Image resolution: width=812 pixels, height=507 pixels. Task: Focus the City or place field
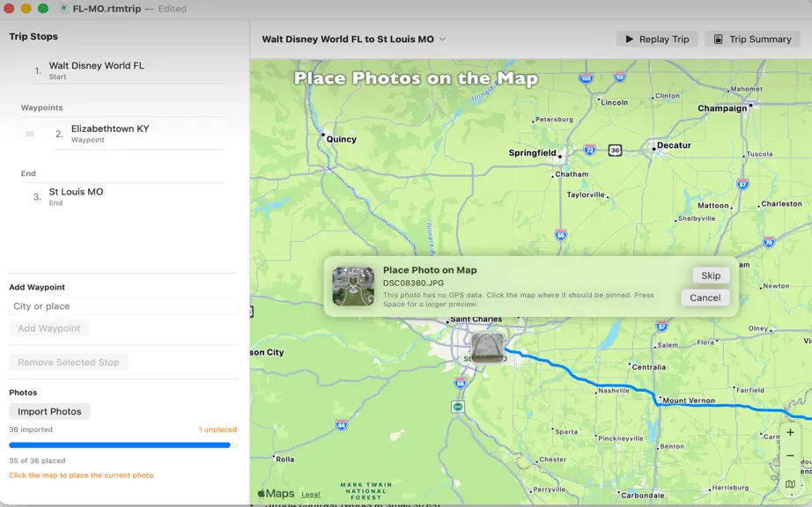[123, 306]
